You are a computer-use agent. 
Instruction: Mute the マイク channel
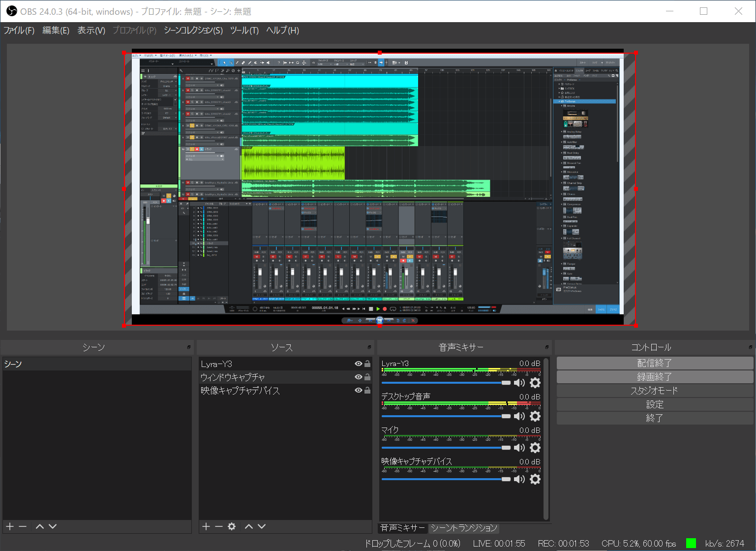tap(519, 448)
